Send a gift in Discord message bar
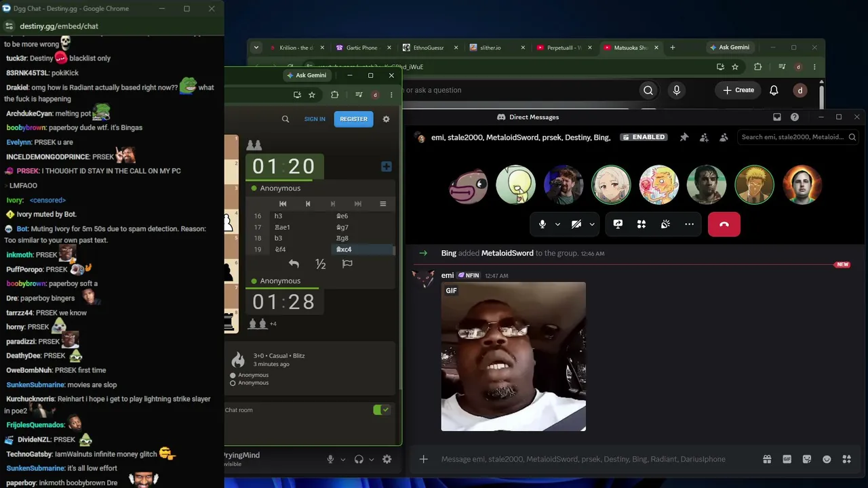868x488 pixels. 767,459
